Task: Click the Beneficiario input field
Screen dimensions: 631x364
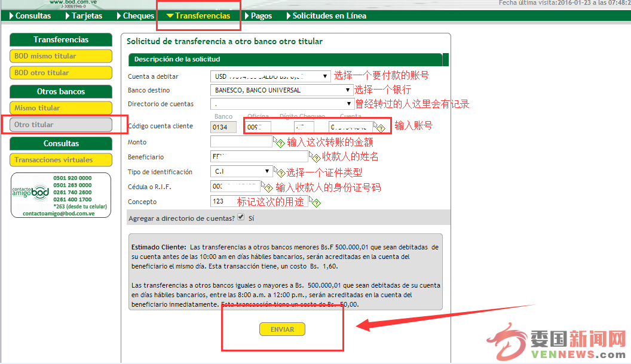Action: 259,156
